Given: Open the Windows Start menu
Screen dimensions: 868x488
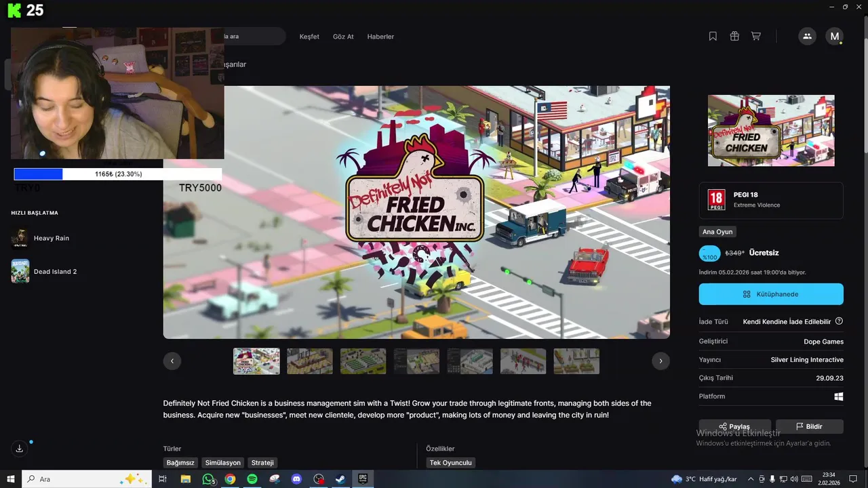Looking at the screenshot, I should [10, 479].
